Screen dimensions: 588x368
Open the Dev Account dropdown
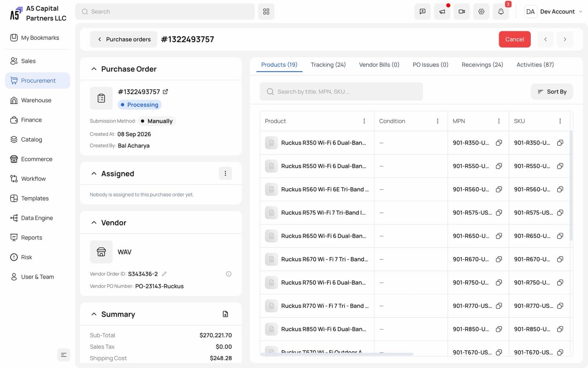[554, 12]
